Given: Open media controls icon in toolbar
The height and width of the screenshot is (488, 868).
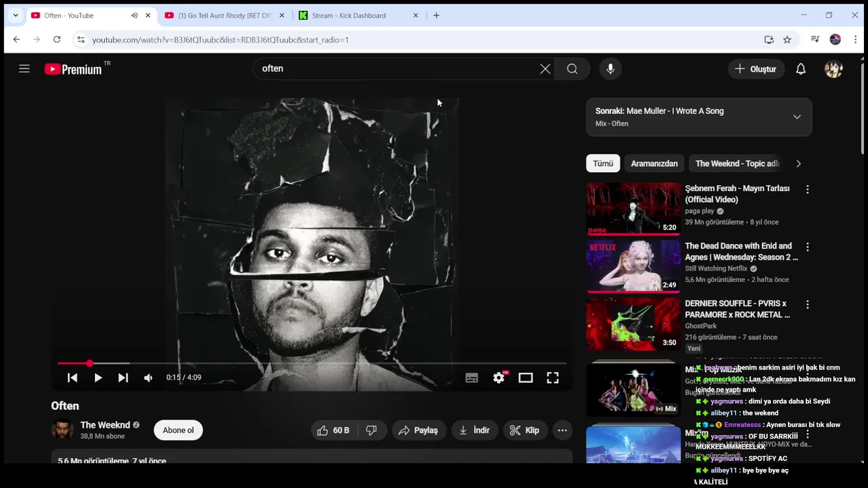Looking at the screenshot, I should (x=815, y=39).
